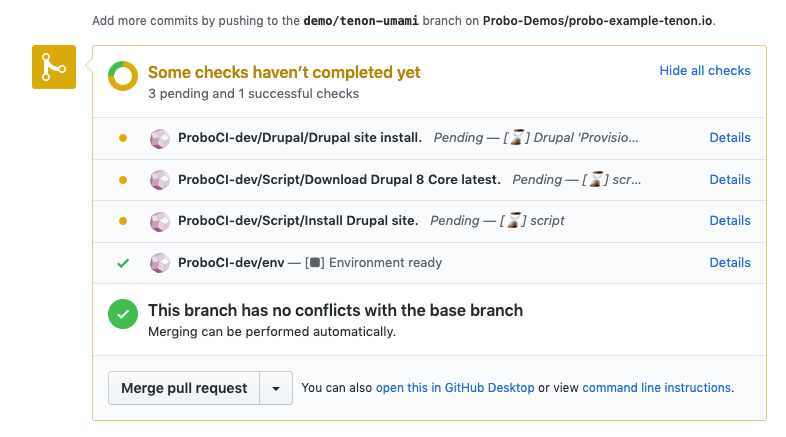786x437 pixels.
Task: Click the yellow pending dot for Install Drupal site
Action: (x=123, y=221)
